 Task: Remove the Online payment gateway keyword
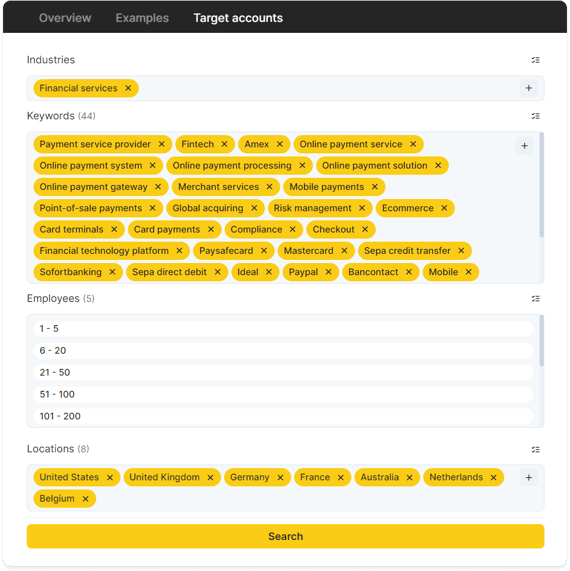click(x=158, y=187)
